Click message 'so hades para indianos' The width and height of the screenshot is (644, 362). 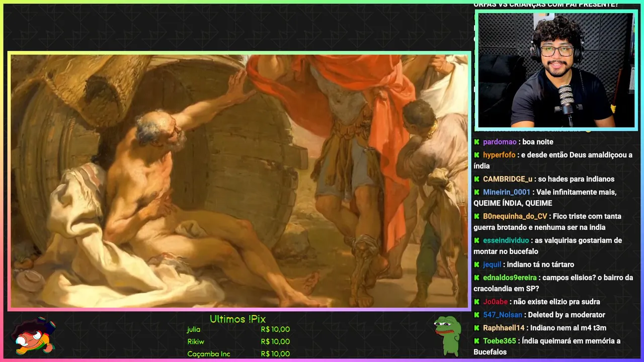pos(576,179)
